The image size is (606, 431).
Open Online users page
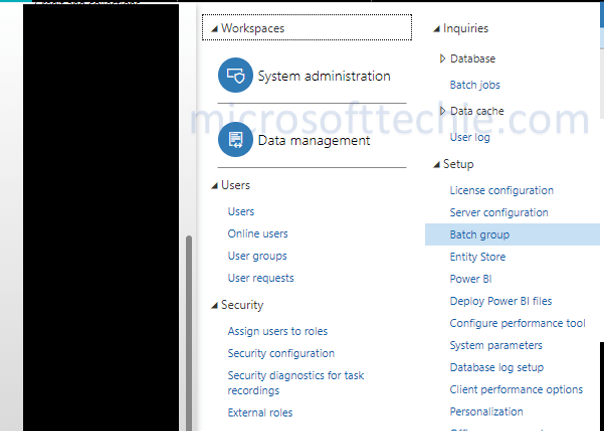coord(257,234)
